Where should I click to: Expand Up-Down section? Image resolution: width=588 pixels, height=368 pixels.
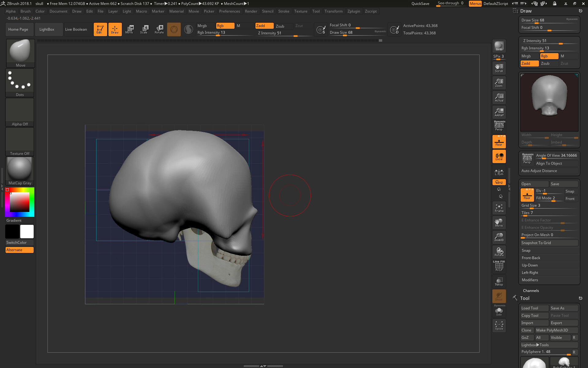(530, 265)
